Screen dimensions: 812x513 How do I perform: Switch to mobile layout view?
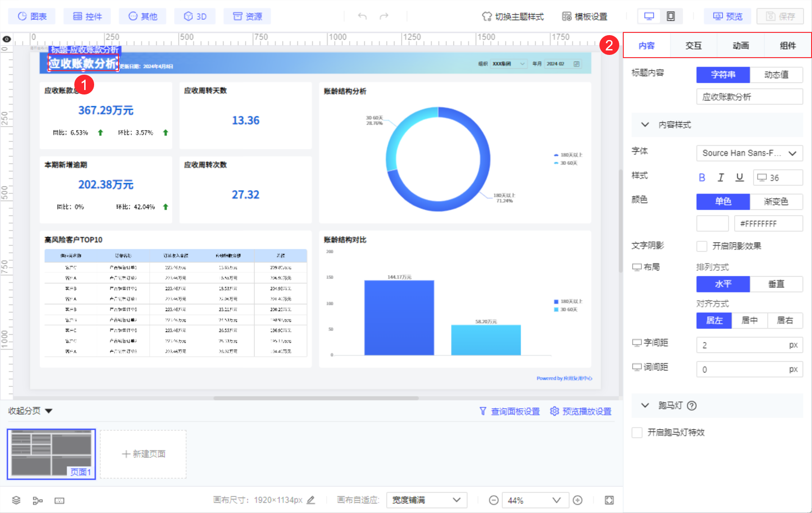(x=671, y=17)
